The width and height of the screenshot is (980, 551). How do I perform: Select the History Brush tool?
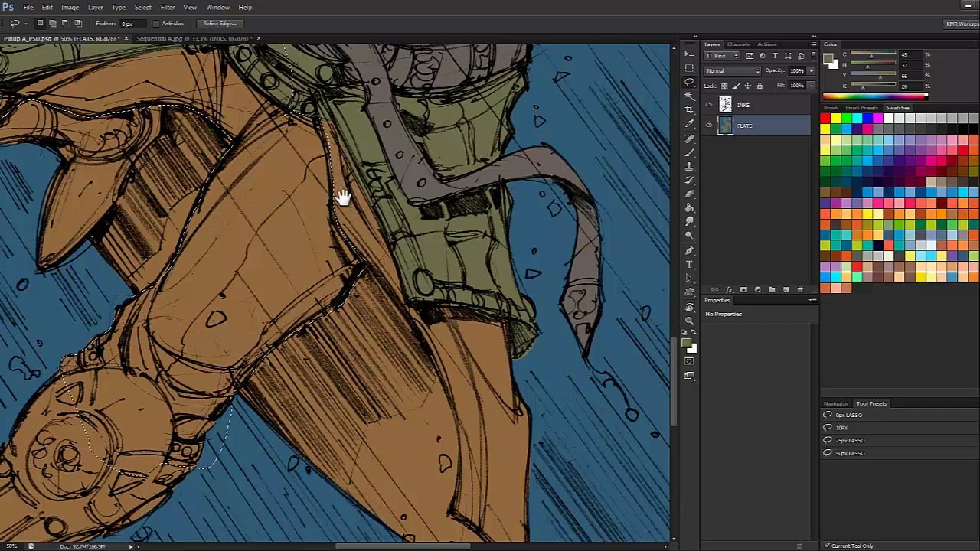[x=689, y=180]
